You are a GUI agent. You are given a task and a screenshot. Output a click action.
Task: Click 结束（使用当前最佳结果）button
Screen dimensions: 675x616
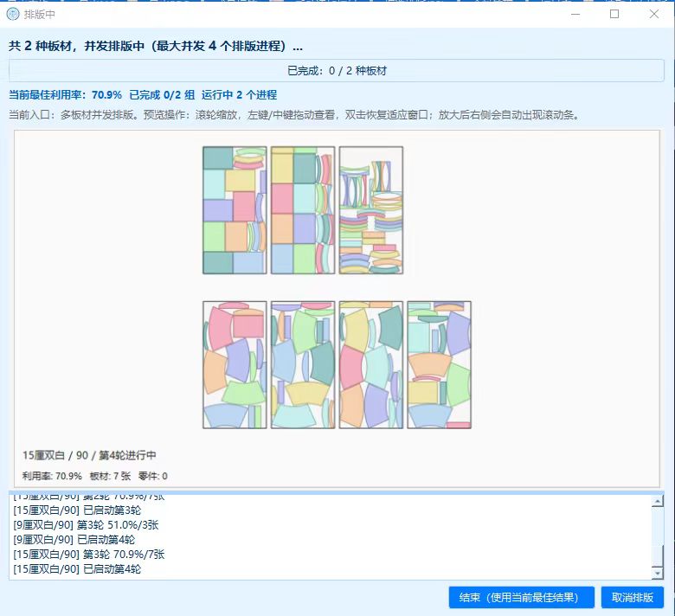(521, 598)
